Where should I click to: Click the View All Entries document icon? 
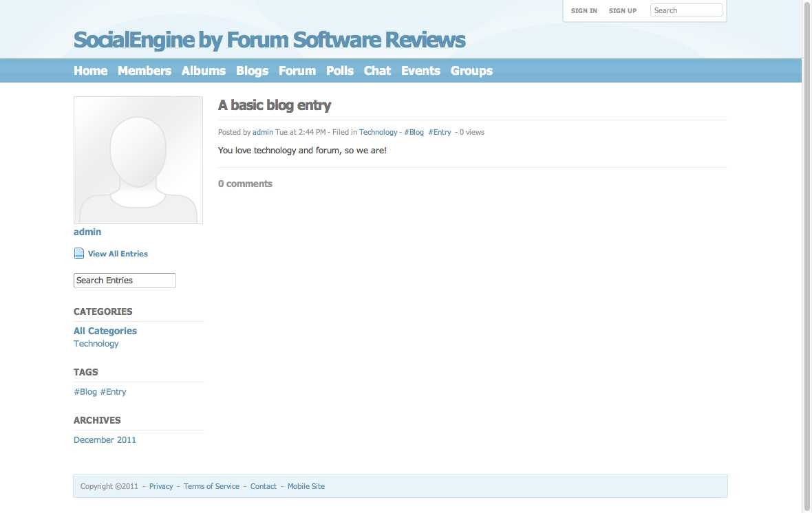[x=78, y=253]
